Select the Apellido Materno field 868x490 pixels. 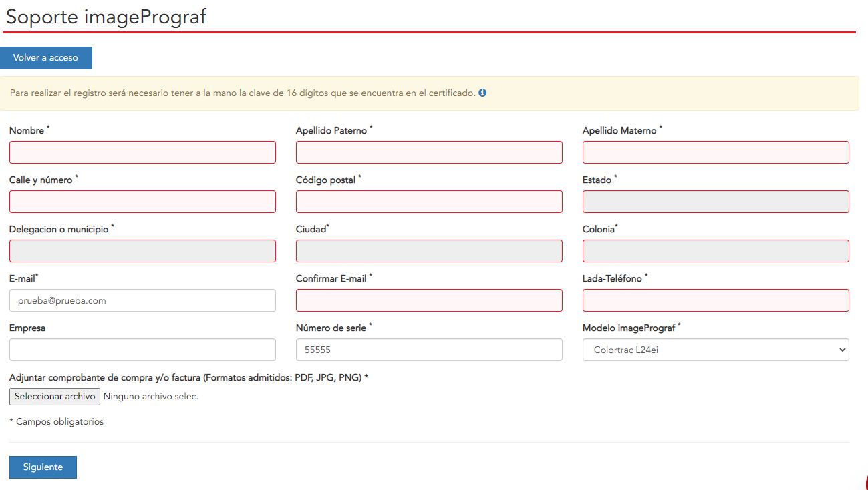click(x=716, y=152)
